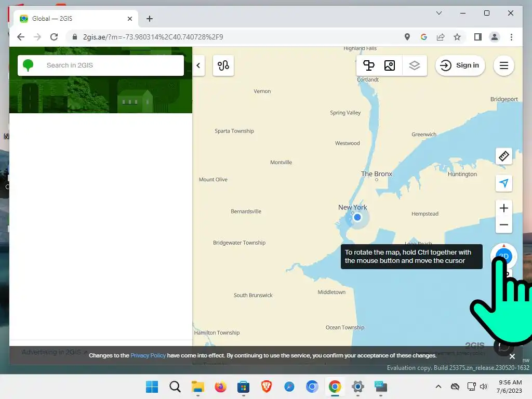This screenshot has width=532, height=399.
Task: Click the Vernon map label
Action: coord(262,91)
